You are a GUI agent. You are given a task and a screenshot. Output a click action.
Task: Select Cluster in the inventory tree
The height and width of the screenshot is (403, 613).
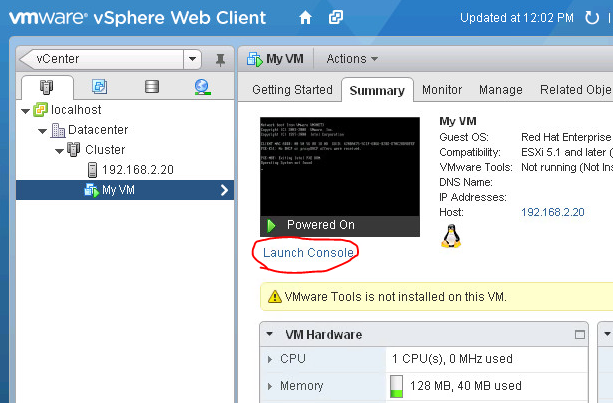click(105, 150)
